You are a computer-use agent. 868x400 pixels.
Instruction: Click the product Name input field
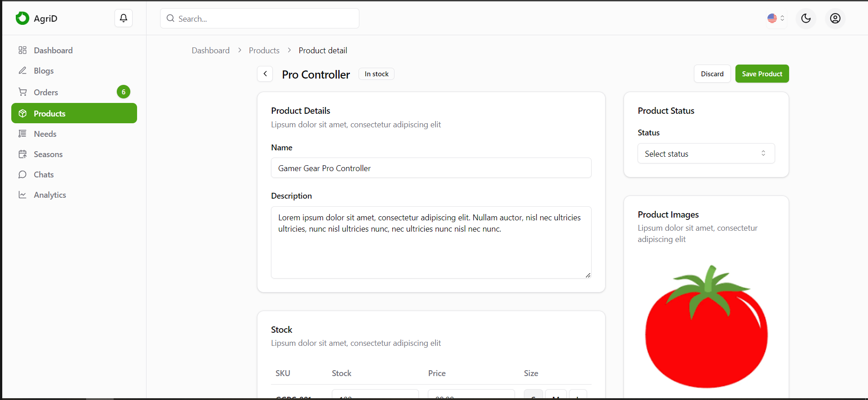tap(431, 168)
